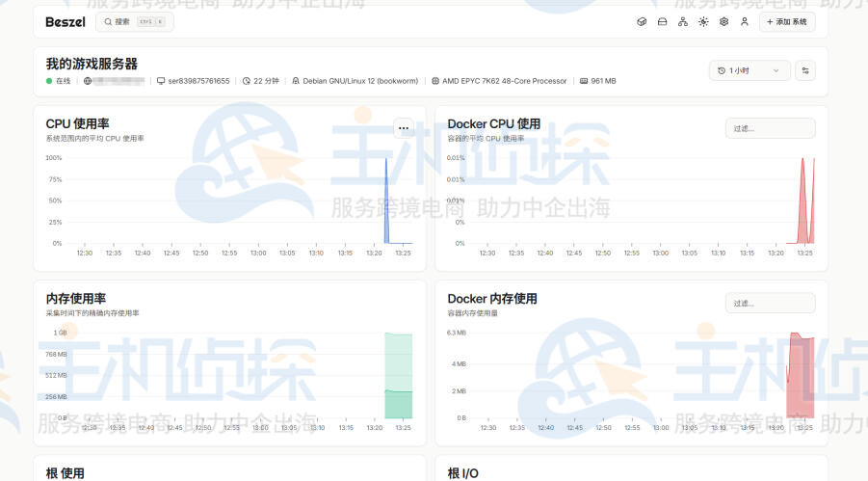Click the 添加 系统 button
868x481 pixels.
click(x=787, y=22)
